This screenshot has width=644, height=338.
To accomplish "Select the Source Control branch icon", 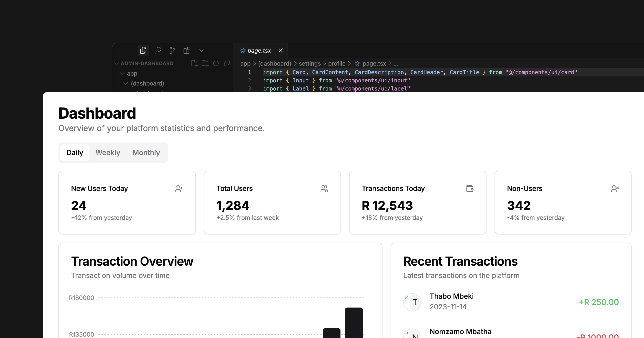I will (172, 50).
